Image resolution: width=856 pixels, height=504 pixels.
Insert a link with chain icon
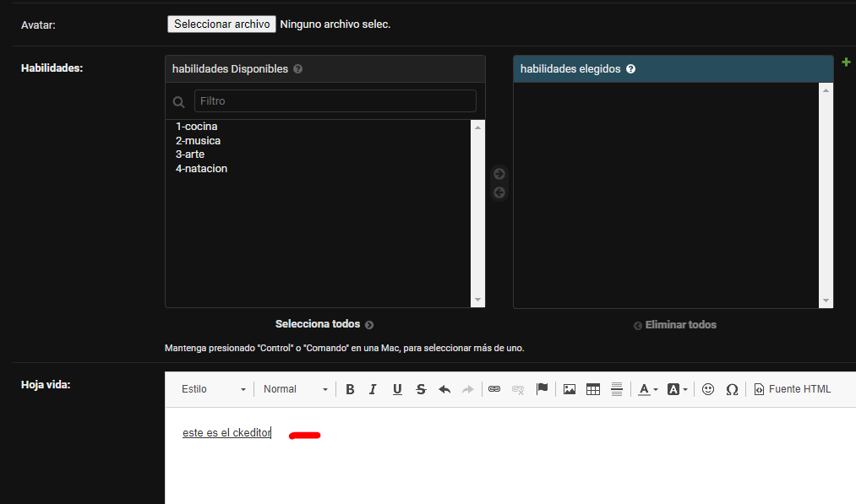[x=494, y=389]
